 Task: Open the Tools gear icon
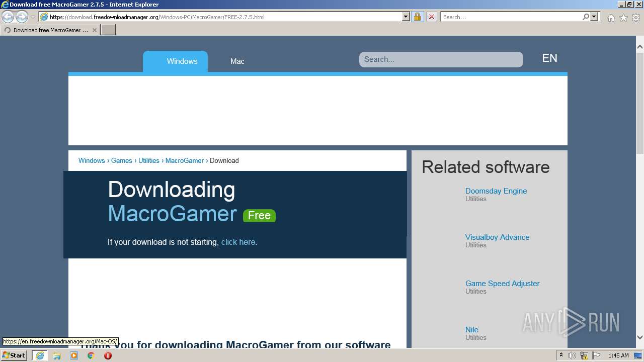[636, 18]
